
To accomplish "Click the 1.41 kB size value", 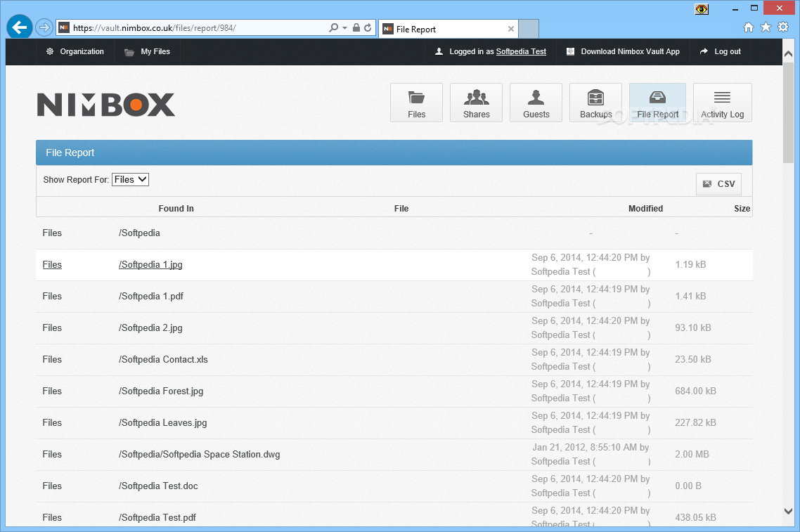I will (x=690, y=297).
